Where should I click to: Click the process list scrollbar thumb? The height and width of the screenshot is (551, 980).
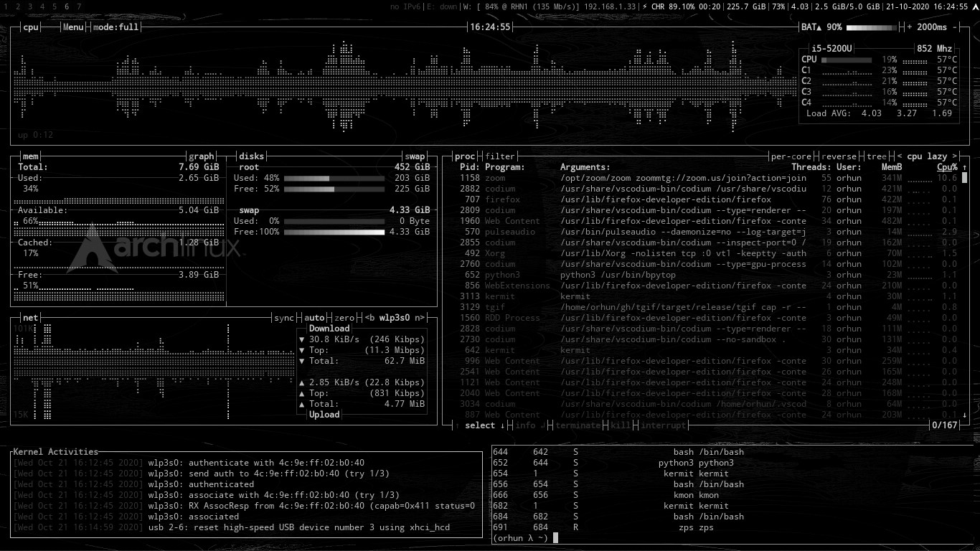coord(964,178)
